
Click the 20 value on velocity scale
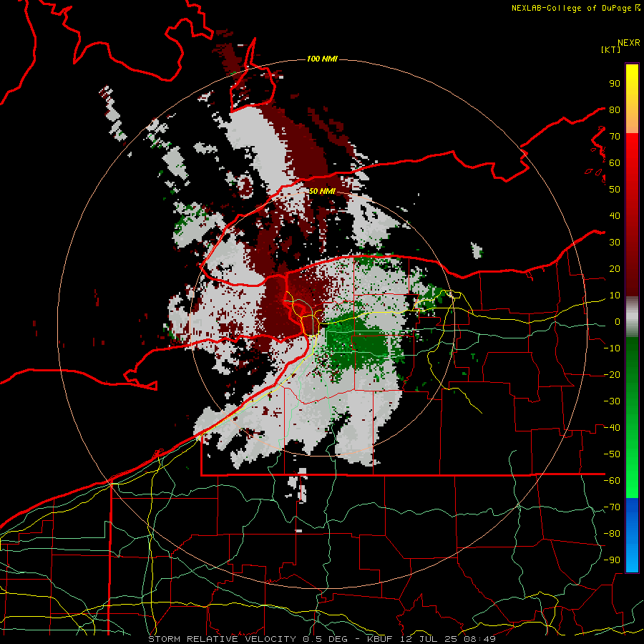615,268
